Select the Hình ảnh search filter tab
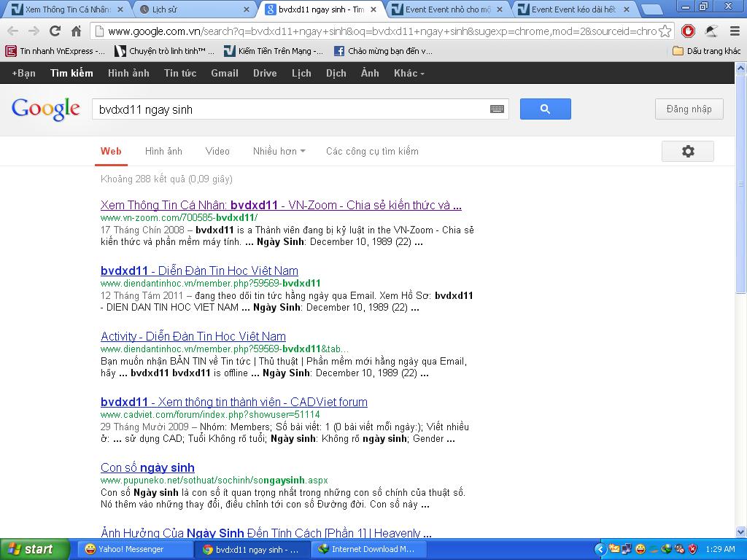Viewport: 747px width, 560px height. pos(163,152)
